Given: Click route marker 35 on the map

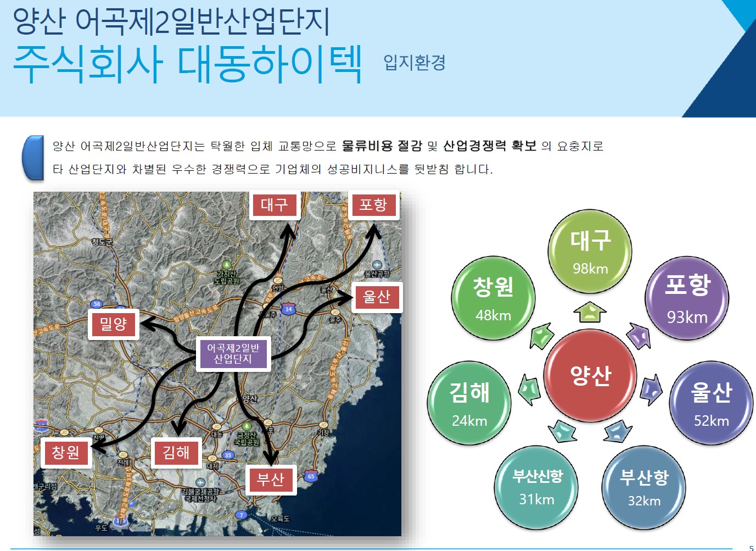Looking at the screenshot, I should 228,455.
